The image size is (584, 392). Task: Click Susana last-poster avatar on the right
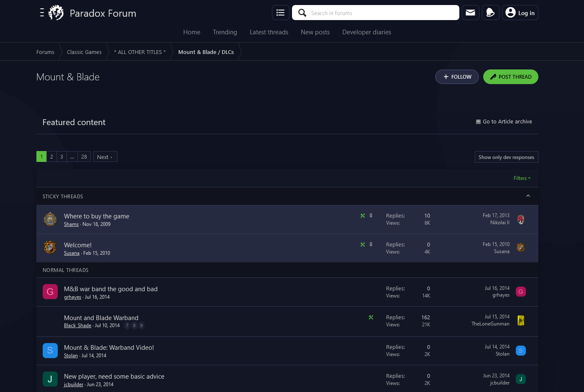pos(521,248)
